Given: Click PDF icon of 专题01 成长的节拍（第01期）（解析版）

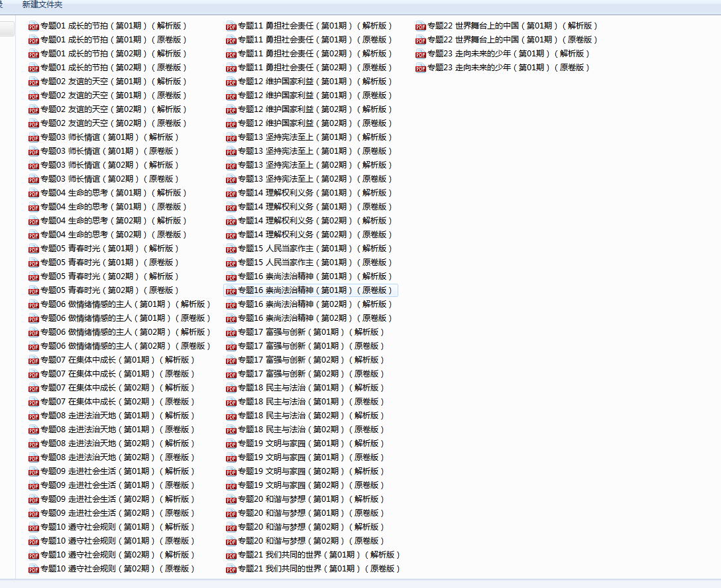Looking at the screenshot, I should point(34,27).
